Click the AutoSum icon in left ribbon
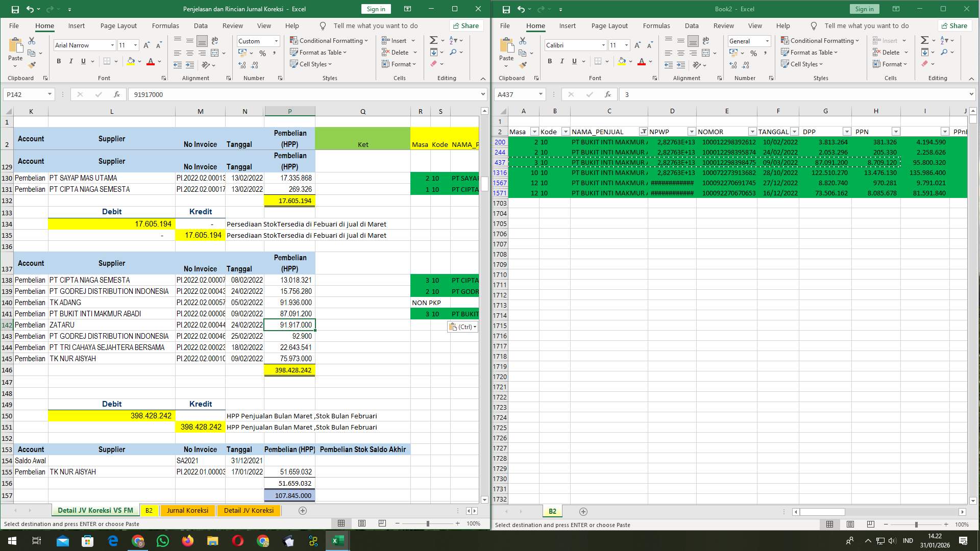Viewport: 980px width, 551px height. [432, 40]
